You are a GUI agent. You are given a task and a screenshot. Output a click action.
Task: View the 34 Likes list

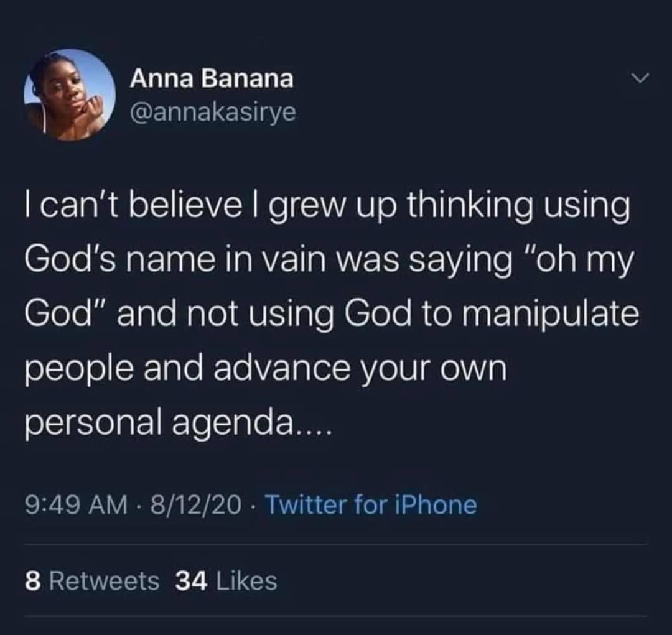pyautogui.click(x=226, y=581)
